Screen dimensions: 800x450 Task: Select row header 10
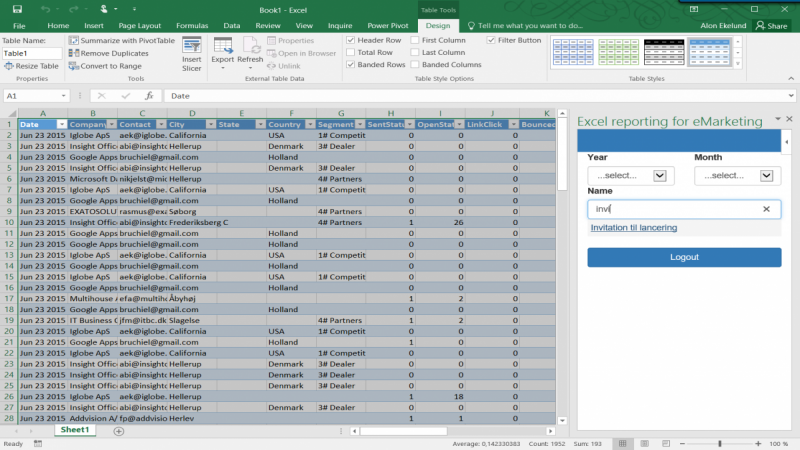tap(9, 222)
